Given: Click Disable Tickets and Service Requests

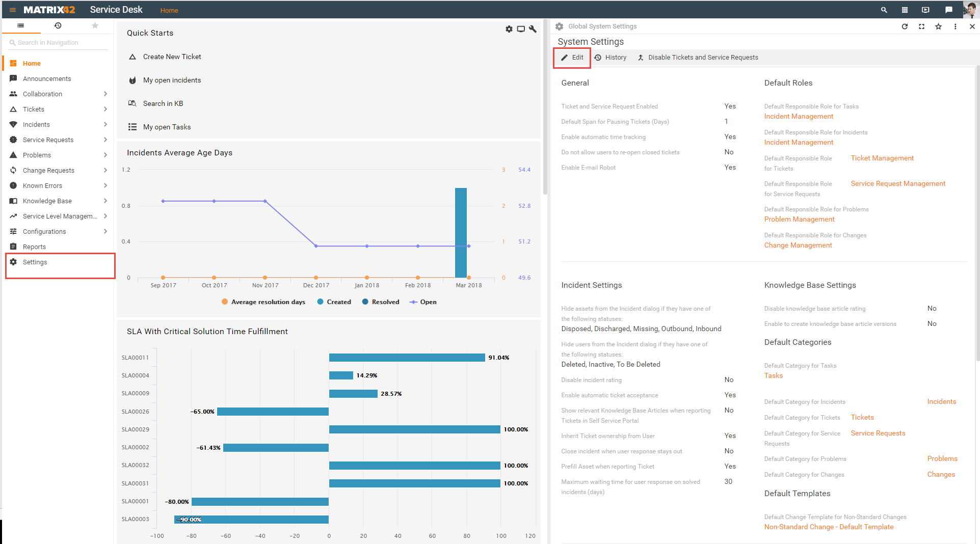Looking at the screenshot, I should pos(698,58).
